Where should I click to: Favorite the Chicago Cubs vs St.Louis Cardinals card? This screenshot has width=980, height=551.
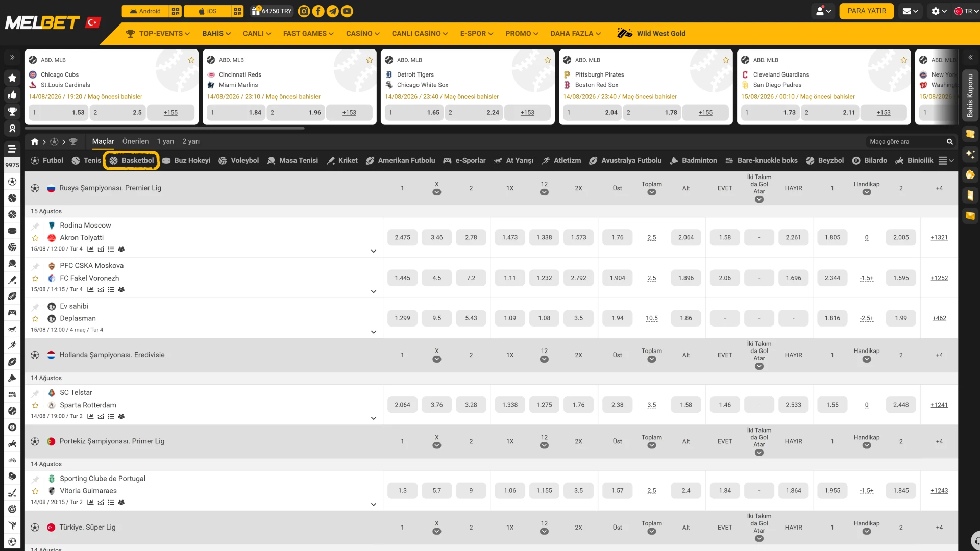[191, 60]
